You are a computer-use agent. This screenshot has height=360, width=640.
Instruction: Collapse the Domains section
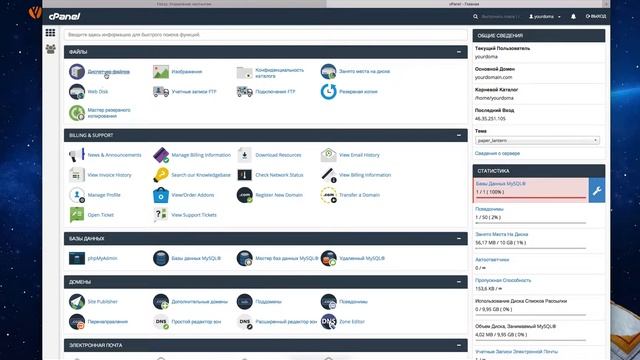[459, 282]
